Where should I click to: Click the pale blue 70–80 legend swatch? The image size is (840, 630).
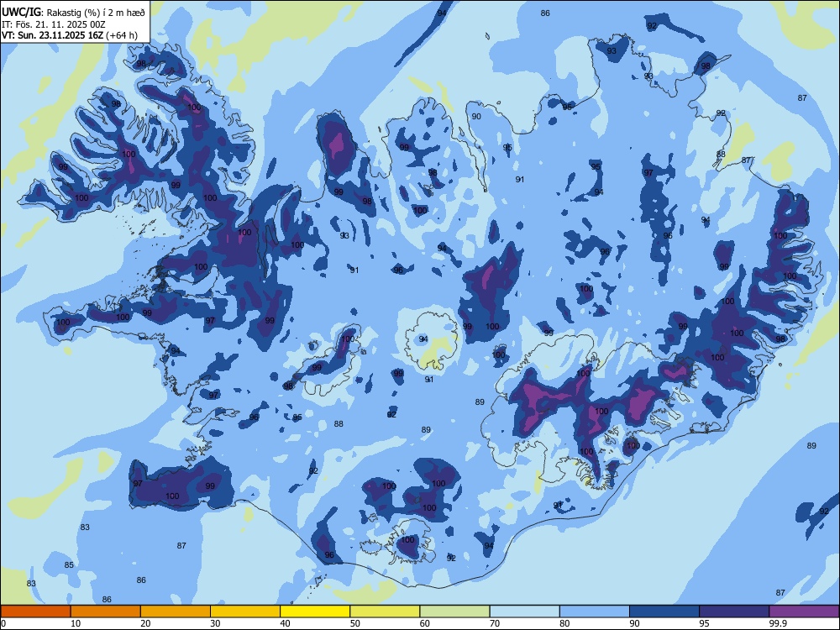click(x=525, y=612)
